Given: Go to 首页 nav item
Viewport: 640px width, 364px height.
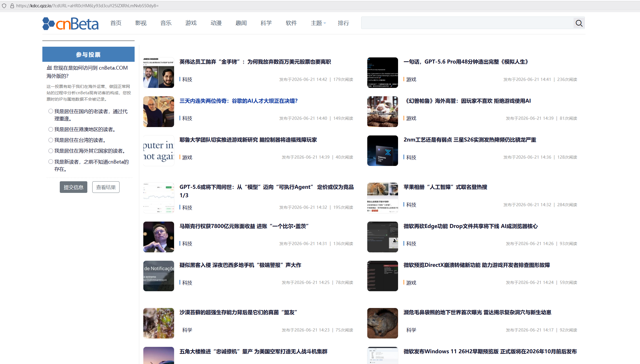Looking at the screenshot, I should tap(116, 23).
